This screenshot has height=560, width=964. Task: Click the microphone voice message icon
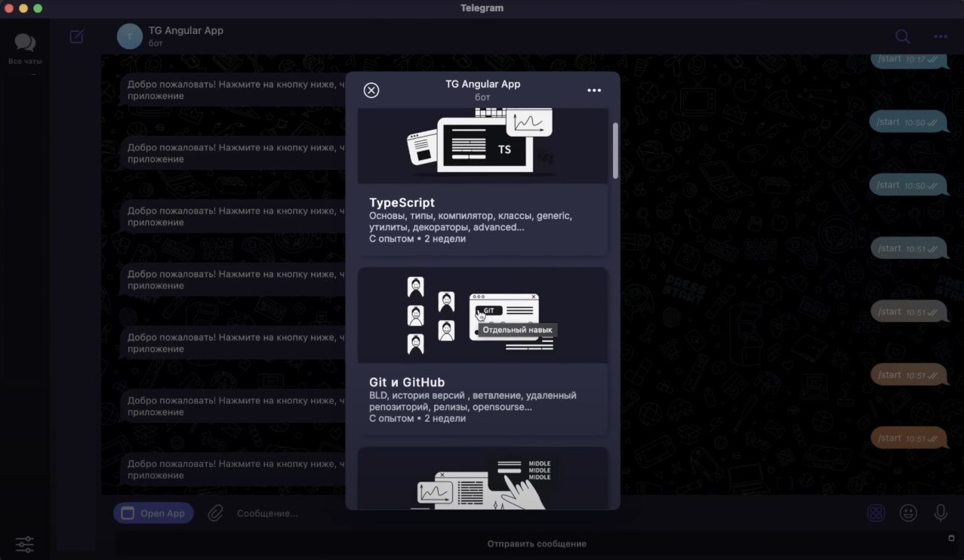(x=941, y=513)
